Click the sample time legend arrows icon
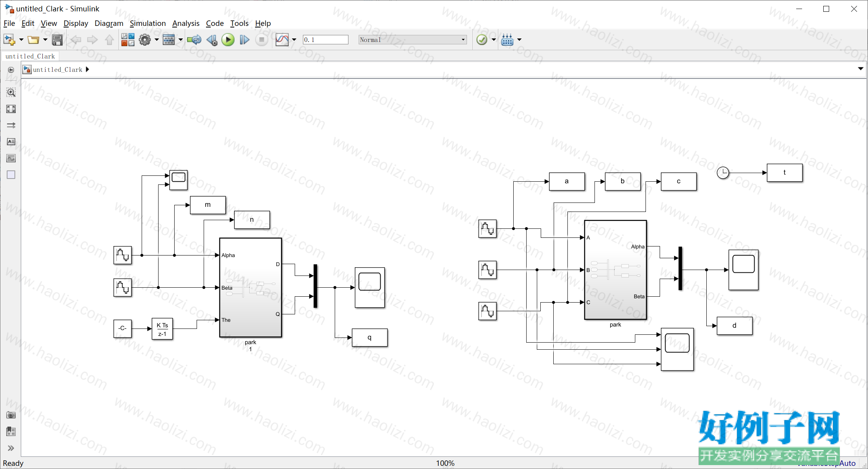Image resolution: width=868 pixels, height=469 pixels. [11, 126]
